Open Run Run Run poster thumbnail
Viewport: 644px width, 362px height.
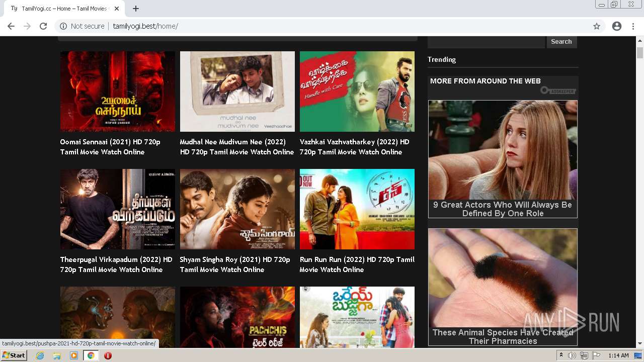(357, 209)
